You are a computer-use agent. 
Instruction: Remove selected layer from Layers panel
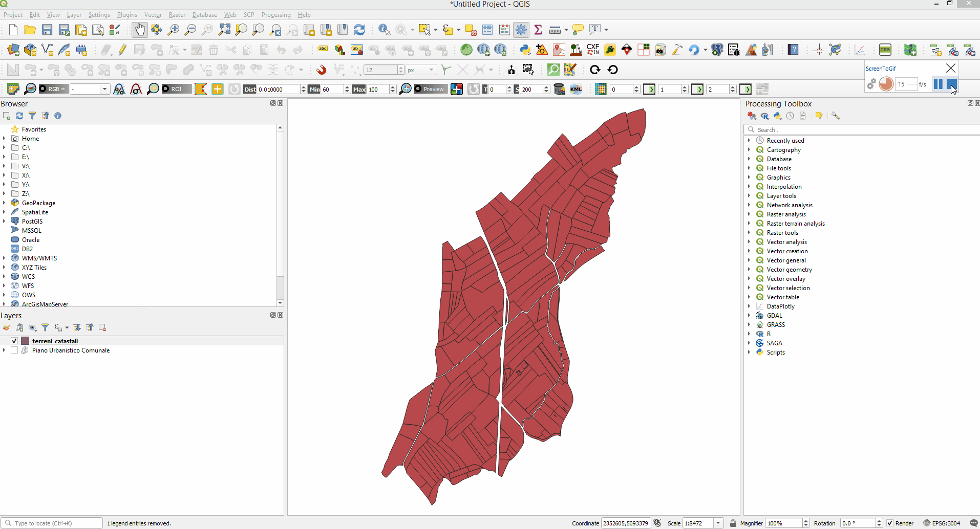(x=102, y=327)
